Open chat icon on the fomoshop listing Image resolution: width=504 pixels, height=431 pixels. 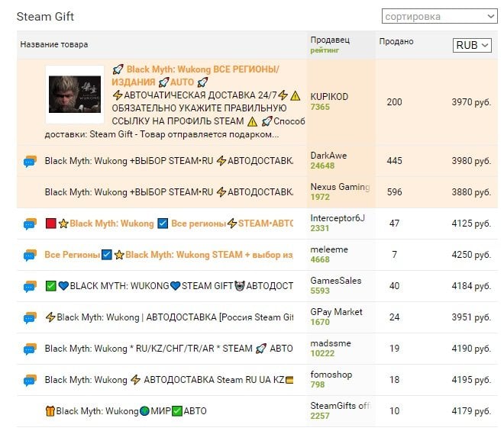pos(30,381)
